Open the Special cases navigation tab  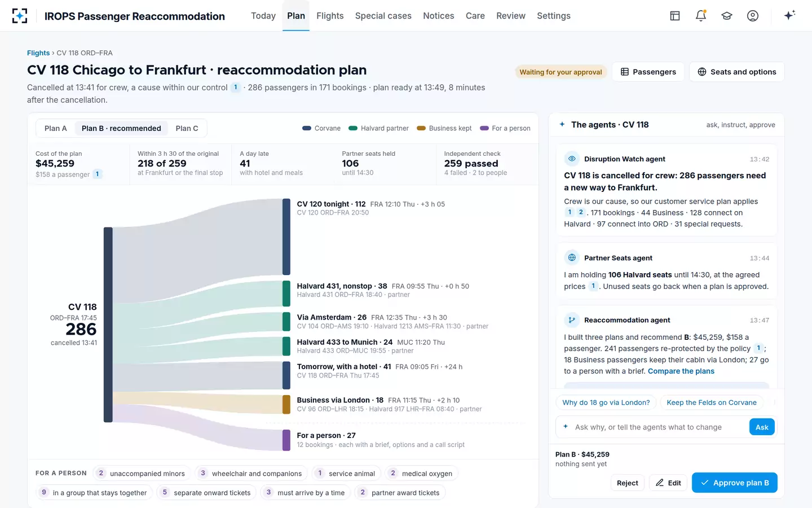click(383, 16)
